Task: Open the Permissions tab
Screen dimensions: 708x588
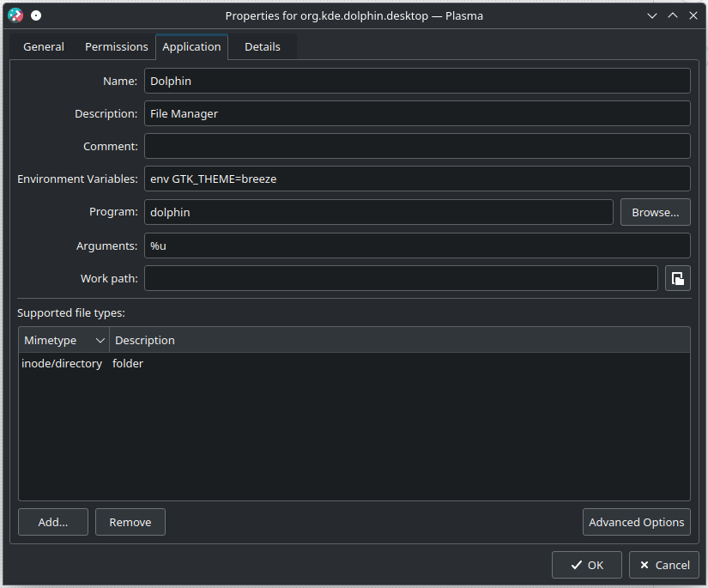Action: pyautogui.click(x=117, y=47)
